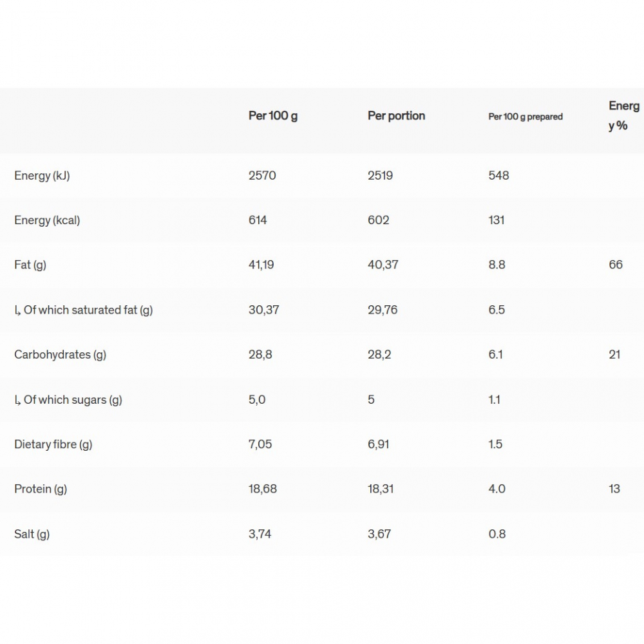Click the "Per 100 g" column header

(273, 116)
